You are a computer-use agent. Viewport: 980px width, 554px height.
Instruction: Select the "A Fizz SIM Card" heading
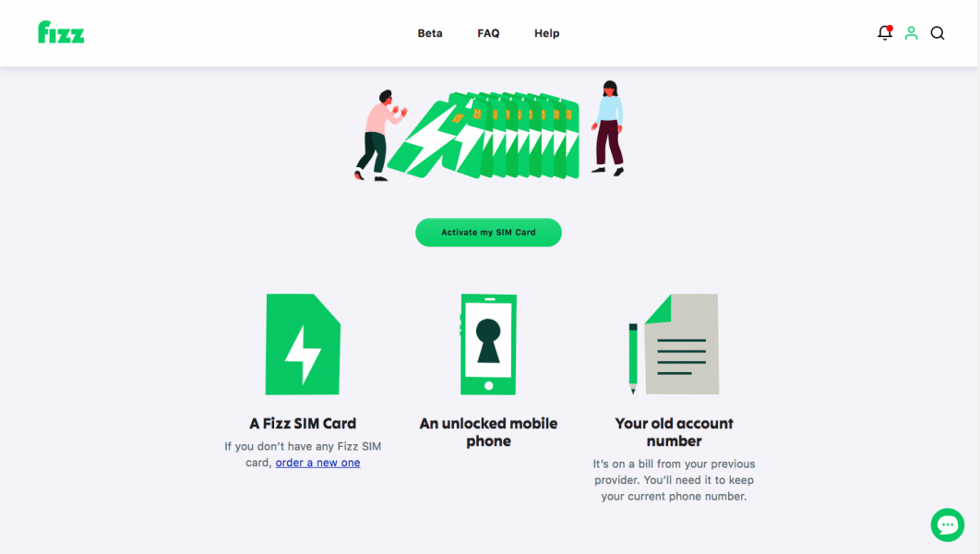pyautogui.click(x=303, y=423)
